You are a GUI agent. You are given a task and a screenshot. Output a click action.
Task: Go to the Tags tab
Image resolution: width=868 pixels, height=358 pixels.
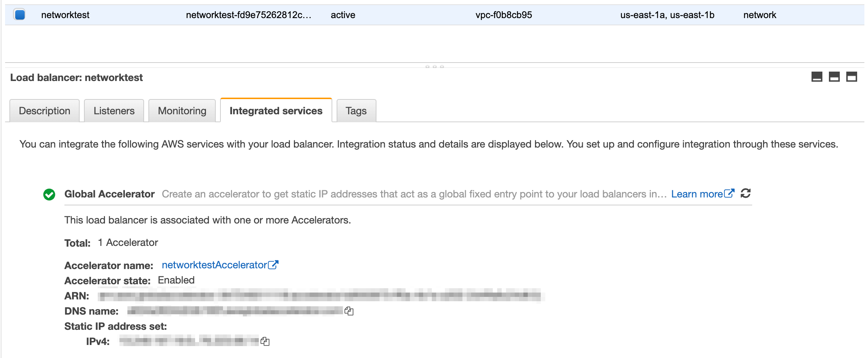[x=356, y=111]
